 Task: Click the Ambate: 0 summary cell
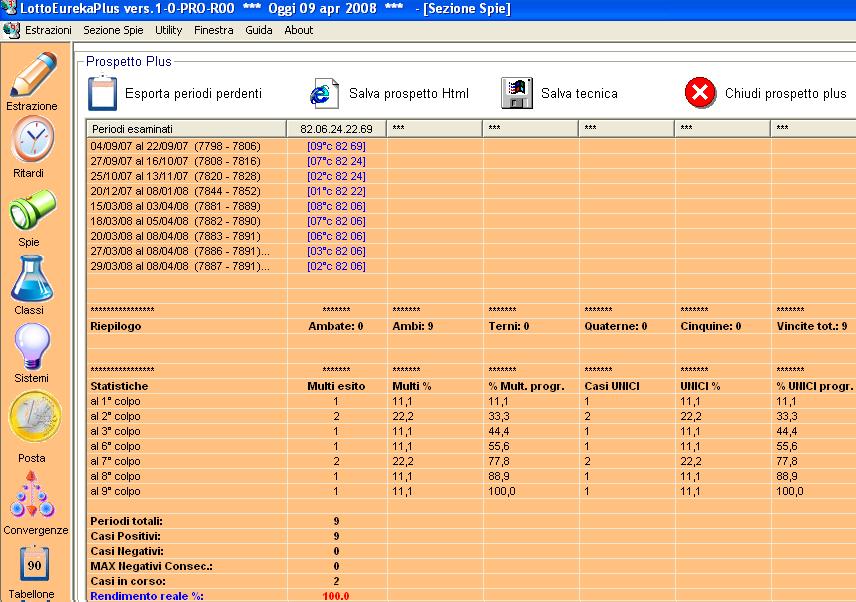click(336, 326)
